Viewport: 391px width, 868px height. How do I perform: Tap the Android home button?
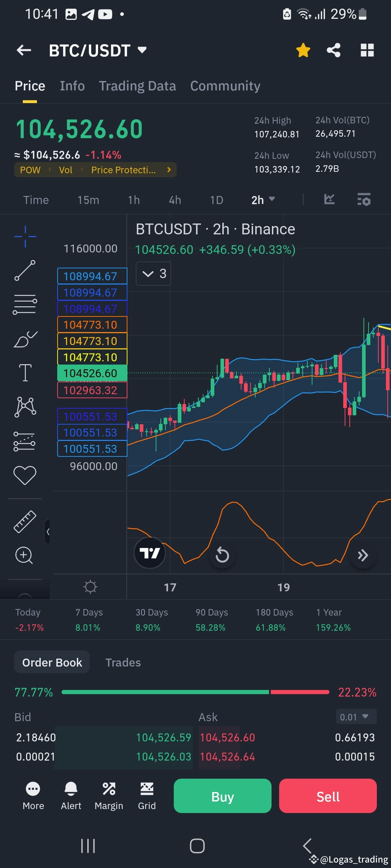pyautogui.click(x=197, y=846)
